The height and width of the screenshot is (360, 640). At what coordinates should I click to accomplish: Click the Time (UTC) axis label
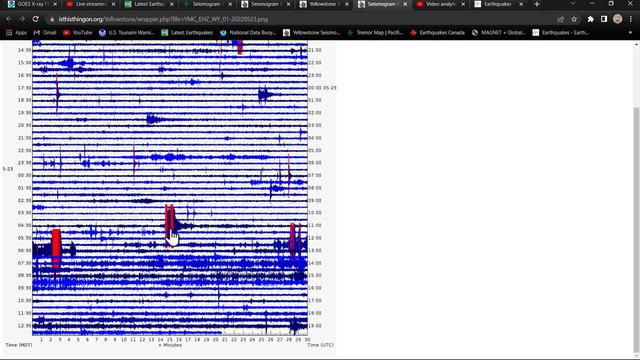[x=320, y=345]
